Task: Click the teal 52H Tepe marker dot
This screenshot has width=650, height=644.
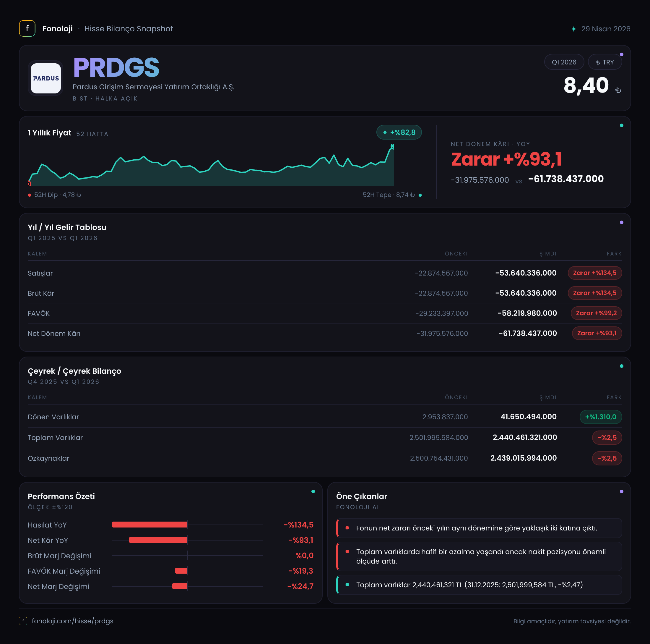Action: coord(420,195)
